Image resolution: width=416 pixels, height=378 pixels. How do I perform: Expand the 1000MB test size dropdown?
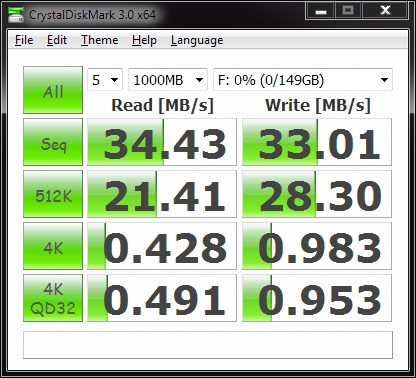tap(168, 80)
